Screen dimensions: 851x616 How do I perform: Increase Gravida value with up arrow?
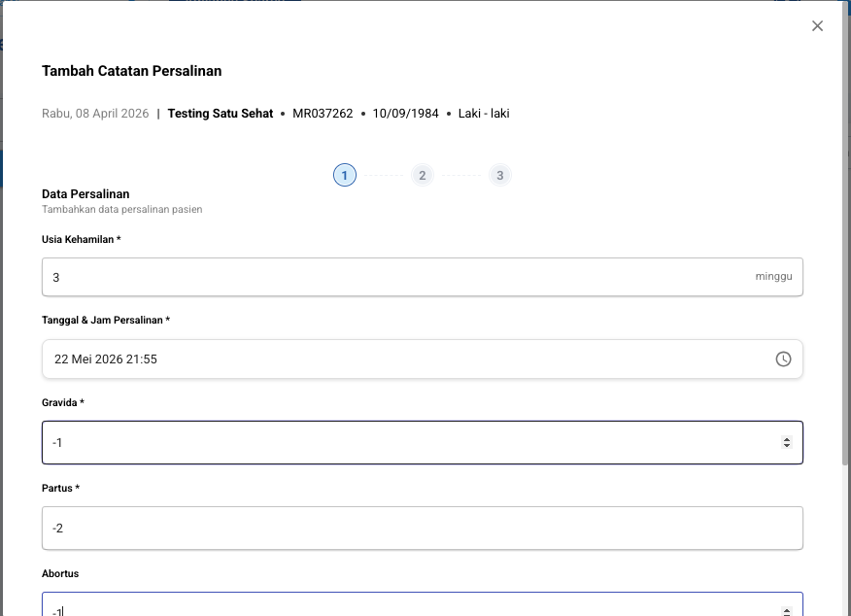(x=786, y=439)
